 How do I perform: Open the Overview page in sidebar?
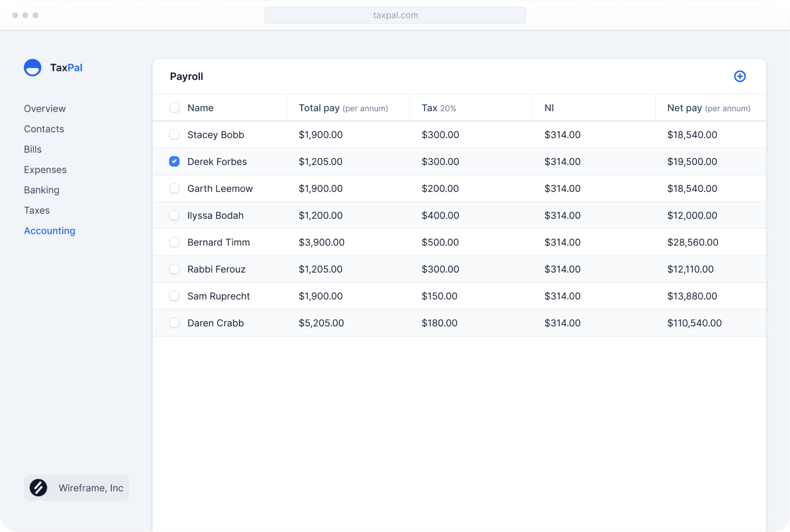pyautogui.click(x=45, y=108)
